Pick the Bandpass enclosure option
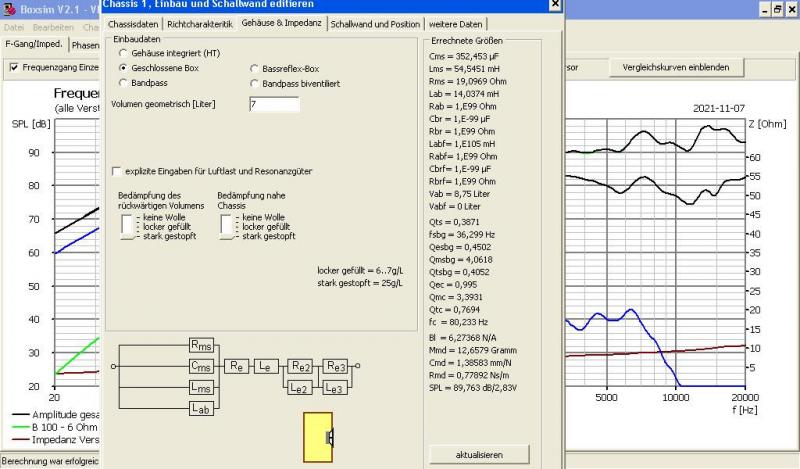800x469 pixels. click(124, 84)
